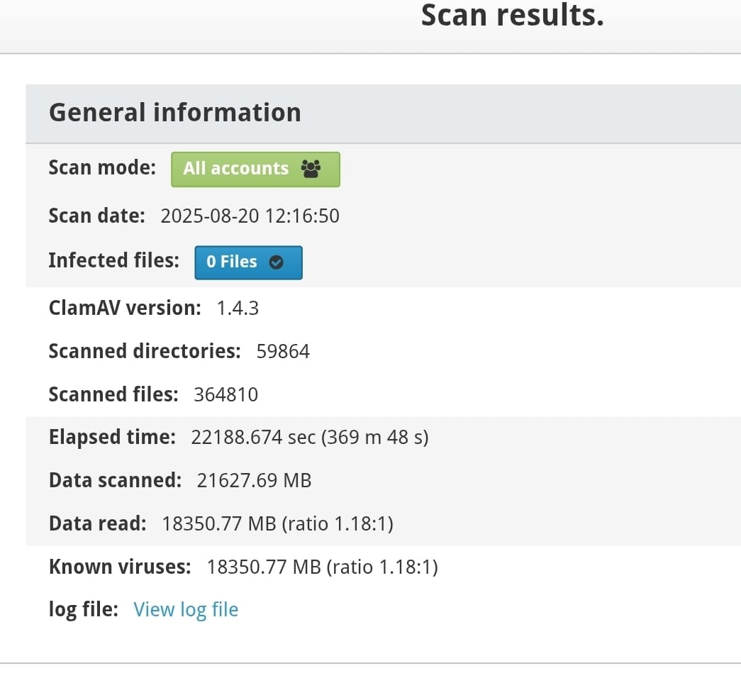Open the View log file link

pyautogui.click(x=186, y=610)
